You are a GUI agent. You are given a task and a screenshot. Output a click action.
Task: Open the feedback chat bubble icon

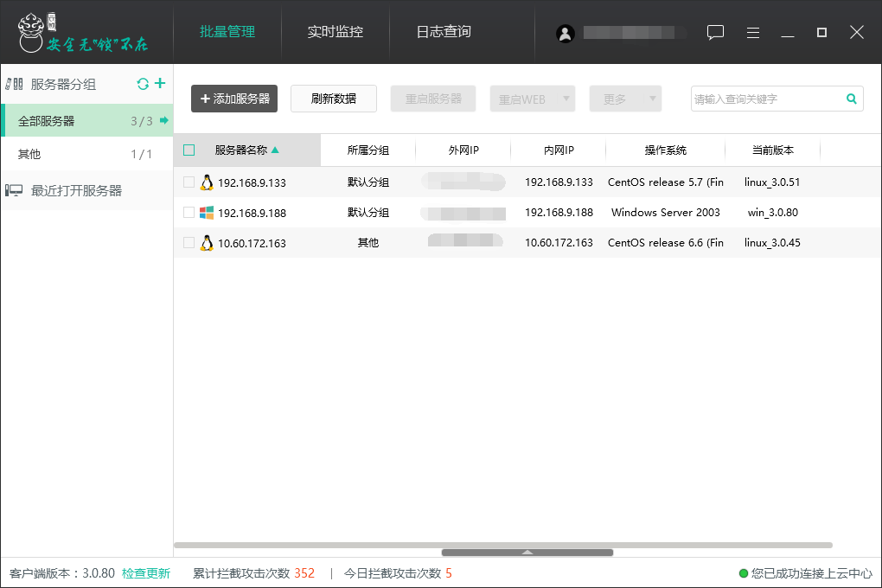[715, 32]
